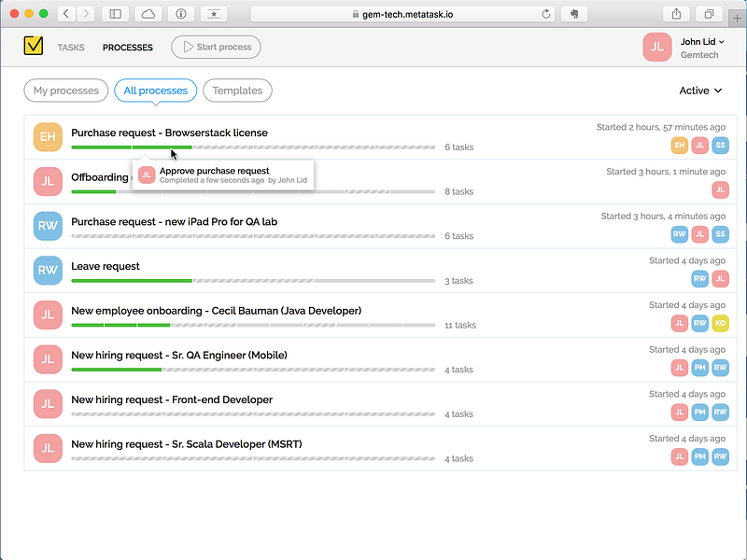This screenshot has width=747, height=560.
Task: Click RW badge on Front-end Developer row
Action: (720, 412)
